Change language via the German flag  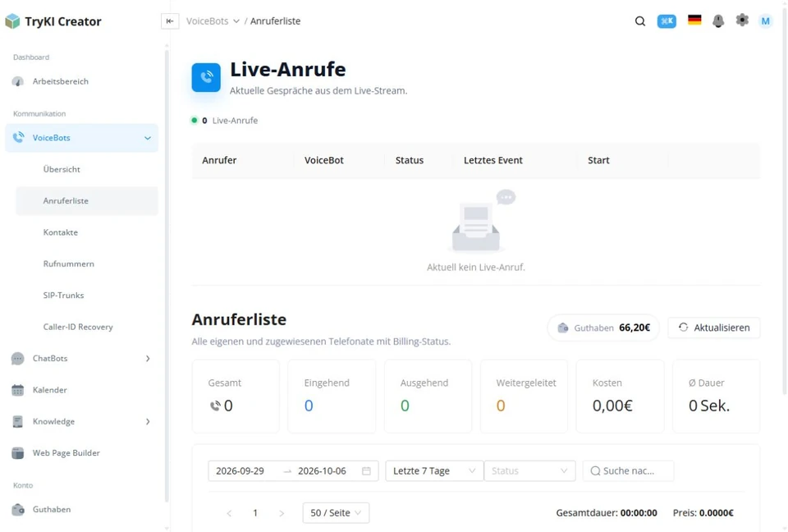click(694, 20)
